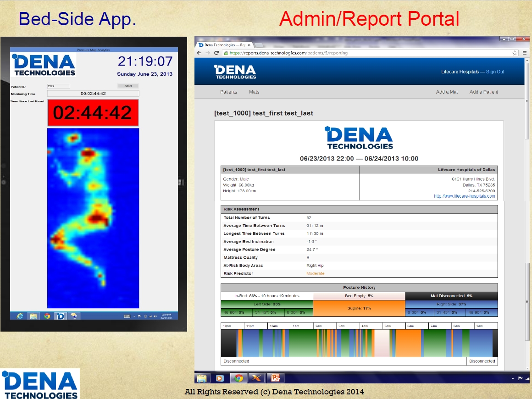Viewport: 532px width, 399px height.
Task: Reload the reports page
Action: [x=216, y=53]
